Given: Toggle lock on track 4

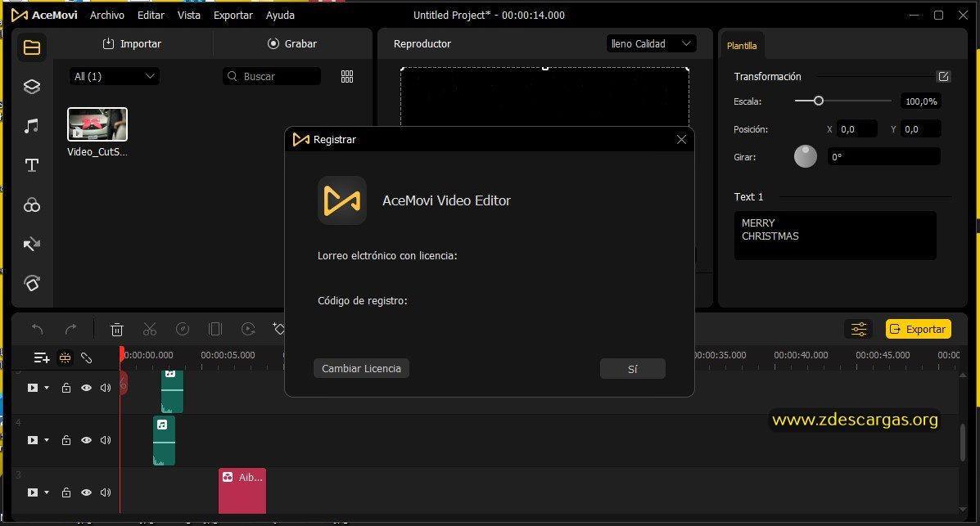Looking at the screenshot, I should tap(65, 440).
